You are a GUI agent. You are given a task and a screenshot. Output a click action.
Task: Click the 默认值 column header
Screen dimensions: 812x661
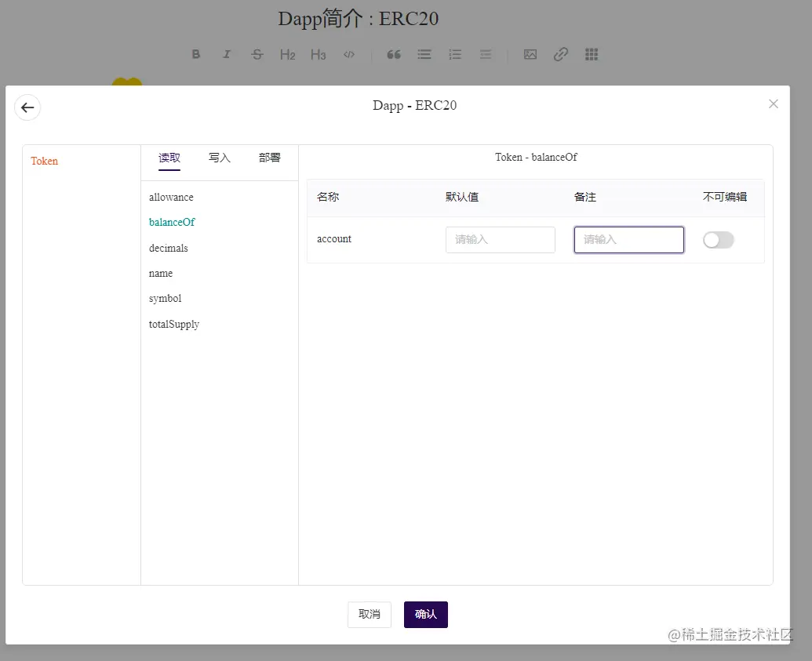[x=462, y=197]
